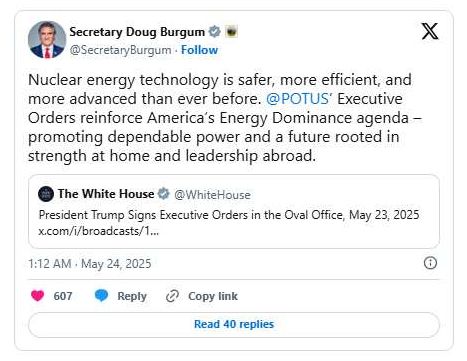Read 40 replies
Viewport: 467px width, 361px height.
234,324
